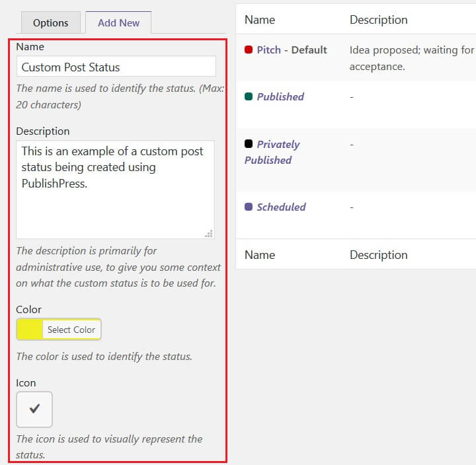476x465 pixels.
Task: Open the Select Color picker
Action: [71, 330]
